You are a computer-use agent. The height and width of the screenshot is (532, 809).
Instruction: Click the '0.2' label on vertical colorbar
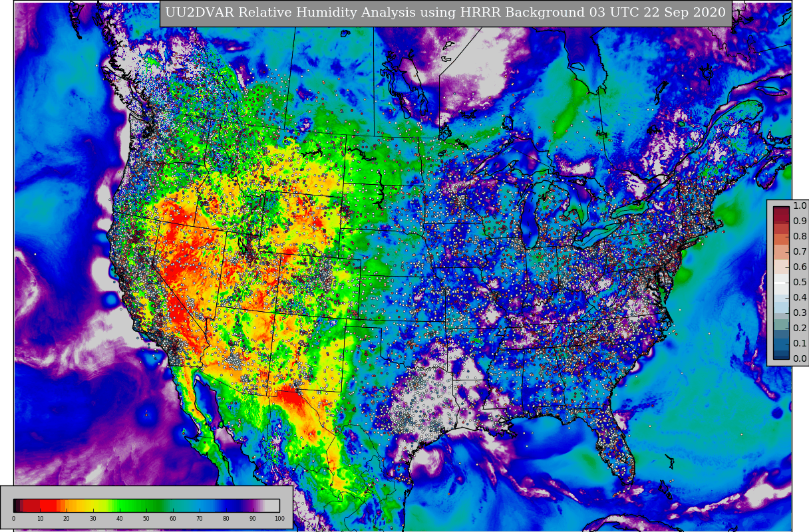[x=800, y=328]
